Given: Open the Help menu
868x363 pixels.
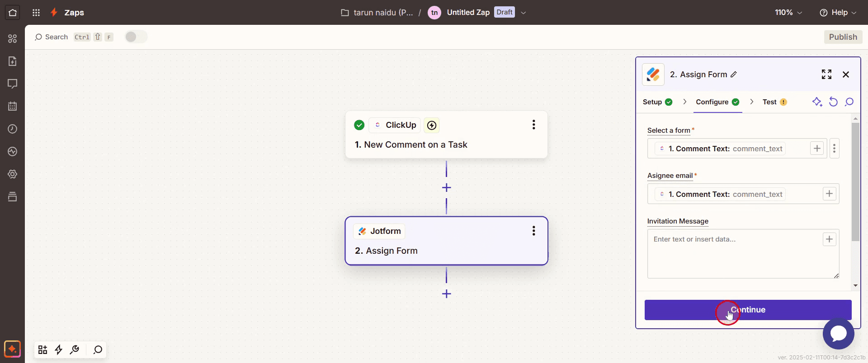Looking at the screenshot, I should (x=838, y=13).
